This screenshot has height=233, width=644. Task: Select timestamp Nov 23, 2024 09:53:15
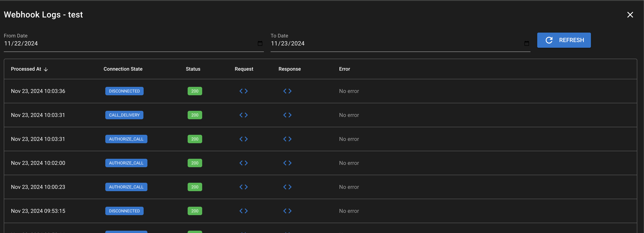pos(38,211)
